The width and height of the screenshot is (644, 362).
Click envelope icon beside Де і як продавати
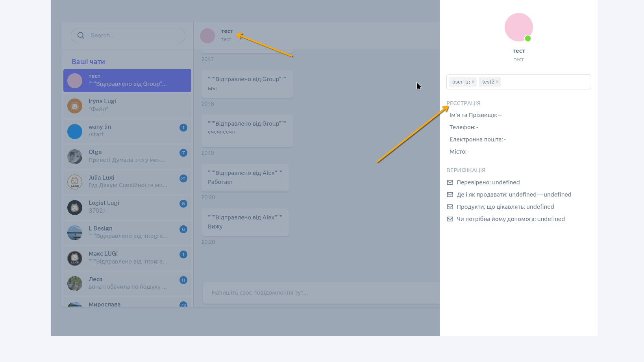click(x=450, y=195)
